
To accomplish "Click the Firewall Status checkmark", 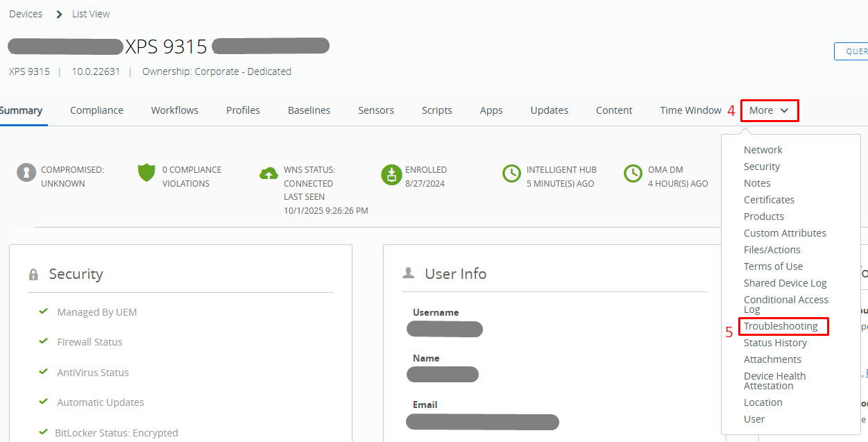I will click(43, 341).
